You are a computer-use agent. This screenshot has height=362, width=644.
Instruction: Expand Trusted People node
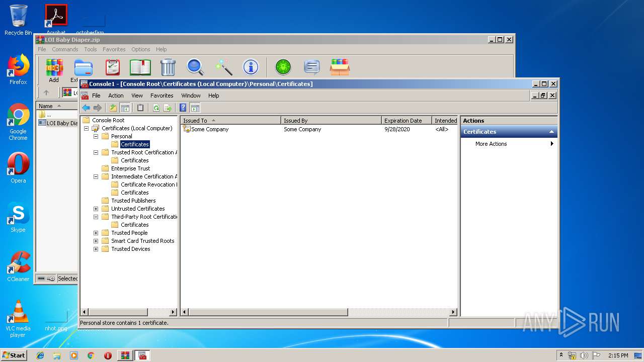(x=96, y=233)
